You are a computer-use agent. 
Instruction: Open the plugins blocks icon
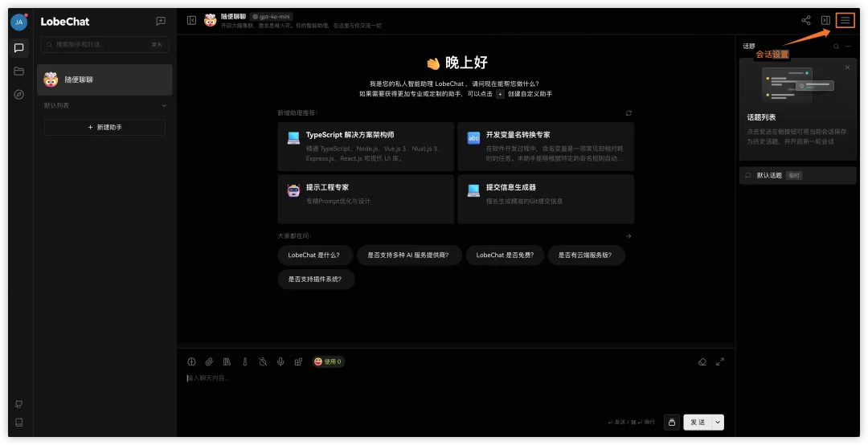[x=298, y=361]
